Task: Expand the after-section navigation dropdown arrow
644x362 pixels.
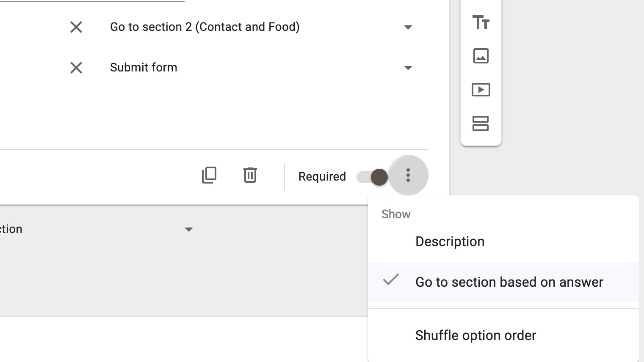Action: pos(189,230)
